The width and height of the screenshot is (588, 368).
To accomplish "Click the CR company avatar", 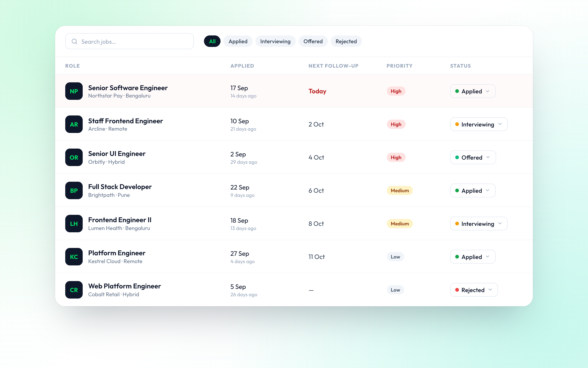I will click(x=74, y=290).
